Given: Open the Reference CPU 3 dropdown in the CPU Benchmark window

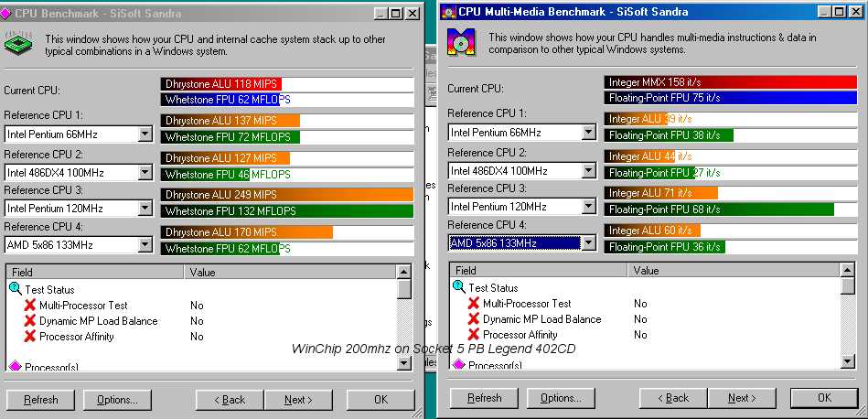Looking at the screenshot, I should (x=145, y=209).
